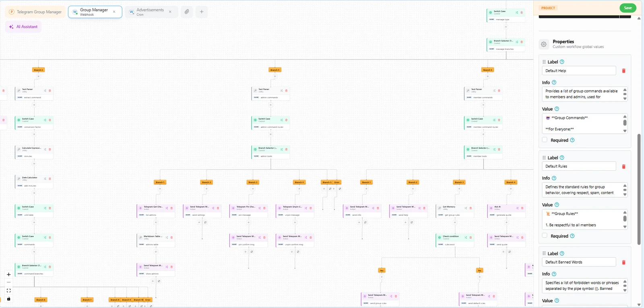This screenshot has width=644, height=308.
Task: Delete the 'message branches' Branch Selector node
Action: click(x=522, y=42)
